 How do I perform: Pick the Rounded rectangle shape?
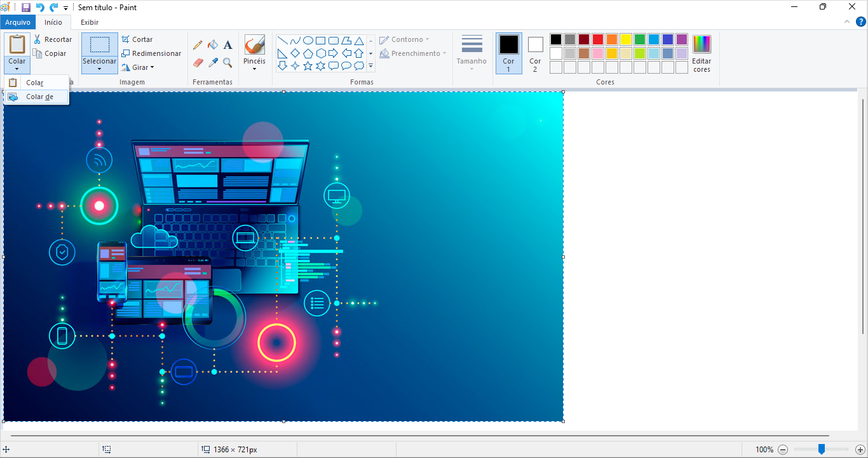point(333,40)
